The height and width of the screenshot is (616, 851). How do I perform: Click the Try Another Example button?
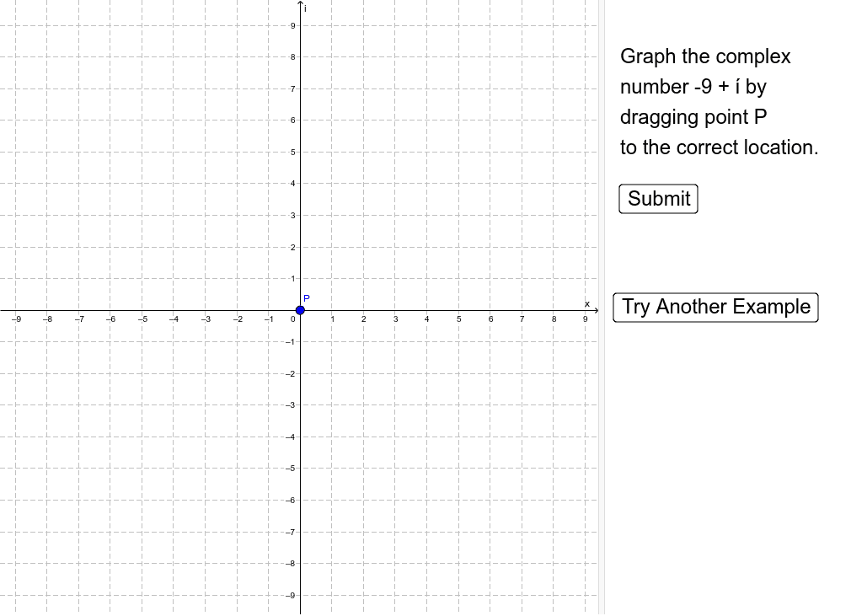click(x=715, y=308)
